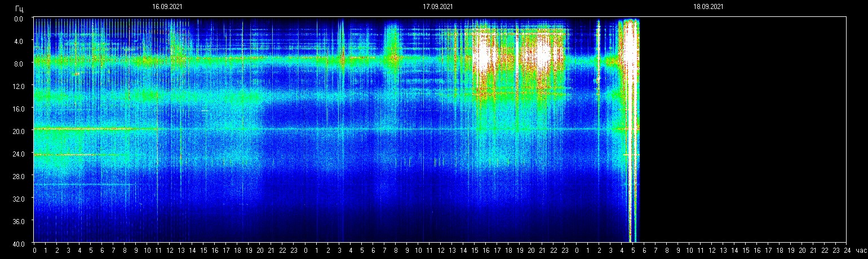The image size is (868, 259).
Task: Click the hour 16 tick under 17.09.2021
Action: click(x=486, y=251)
